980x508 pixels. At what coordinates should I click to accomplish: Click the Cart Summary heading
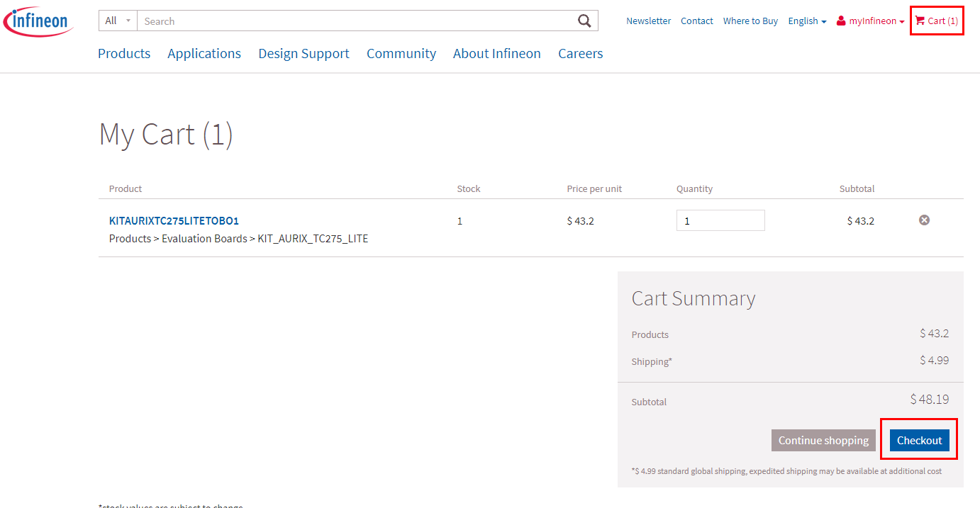point(694,298)
